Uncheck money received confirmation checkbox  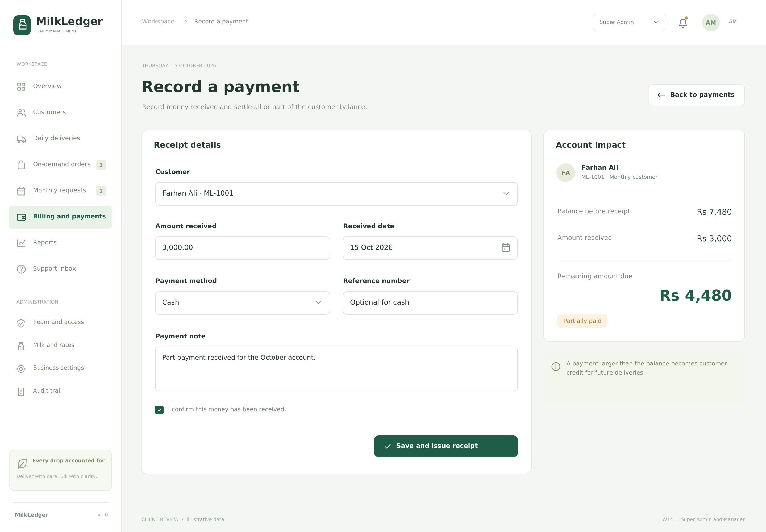[159, 410]
